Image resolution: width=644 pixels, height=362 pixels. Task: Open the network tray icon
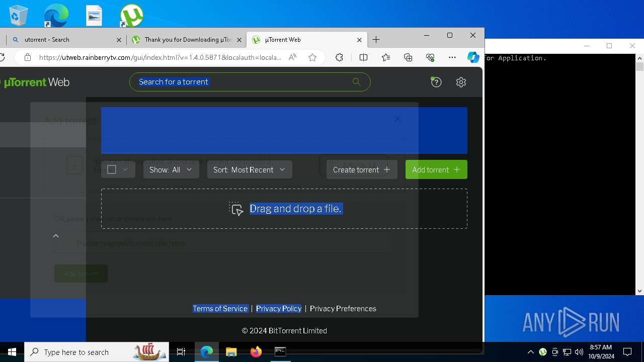pyautogui.click(x=567, y=352)
